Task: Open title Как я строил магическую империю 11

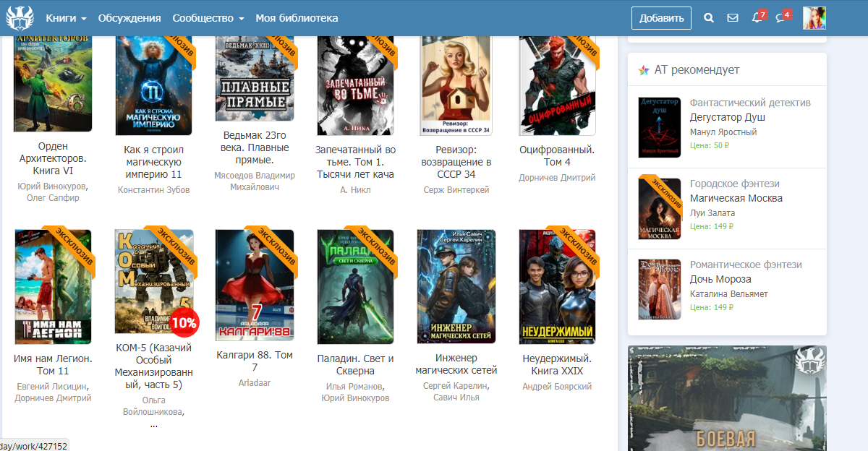Action: coord(154,162)
